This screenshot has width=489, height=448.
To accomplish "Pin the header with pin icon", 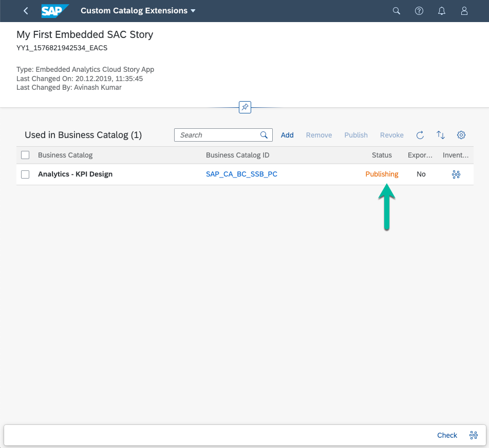I will pos(245,107).
